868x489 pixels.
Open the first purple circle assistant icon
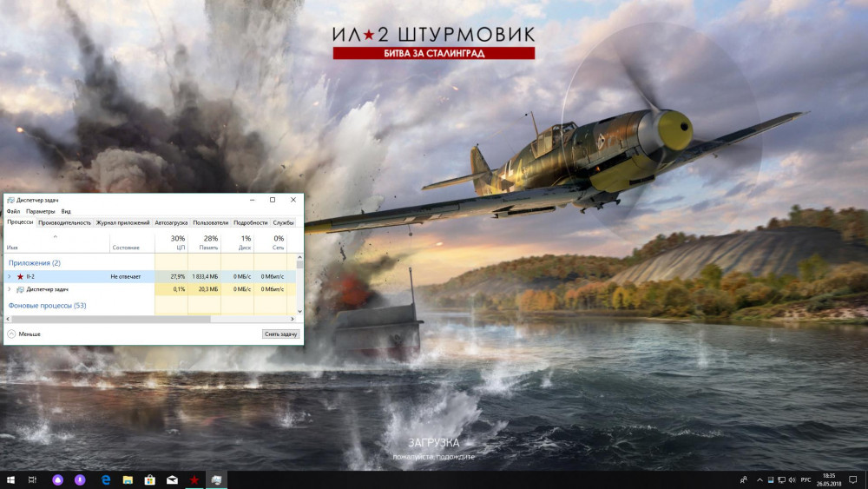click(57, 479)
